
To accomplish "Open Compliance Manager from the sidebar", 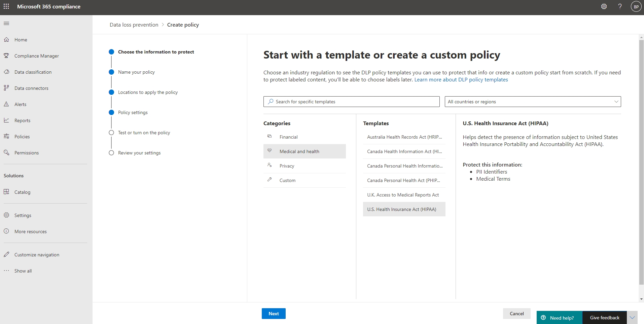I will [36, 56].
